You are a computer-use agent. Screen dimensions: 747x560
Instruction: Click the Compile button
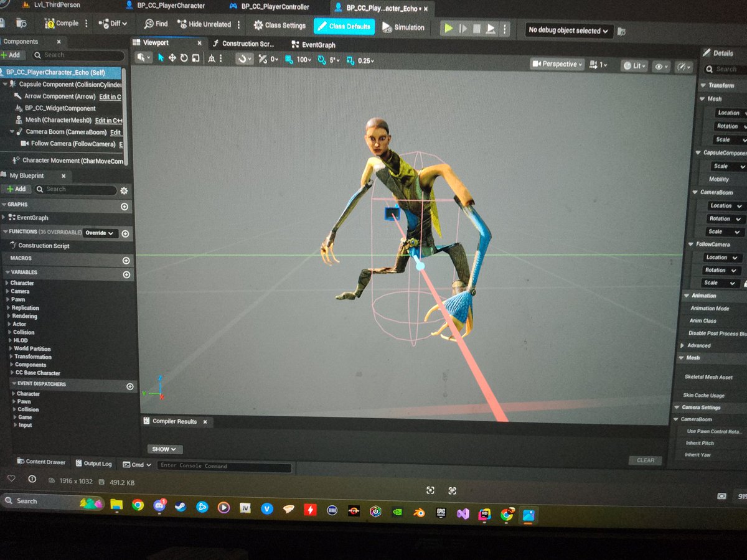[61, 24]
